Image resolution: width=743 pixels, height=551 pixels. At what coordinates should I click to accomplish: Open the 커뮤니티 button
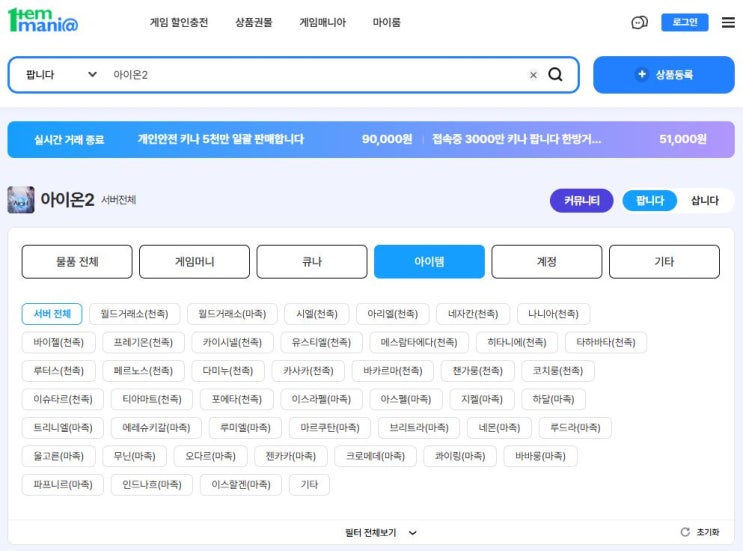(581, 200)
